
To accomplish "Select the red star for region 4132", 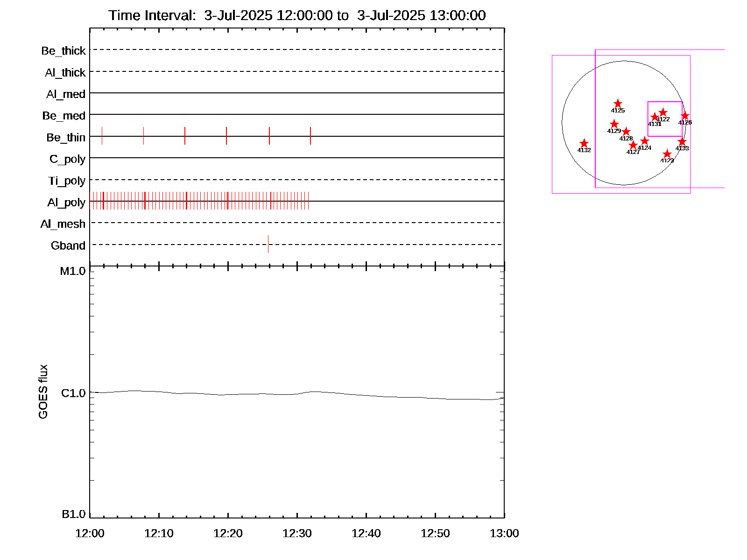I will coord(584,143).
